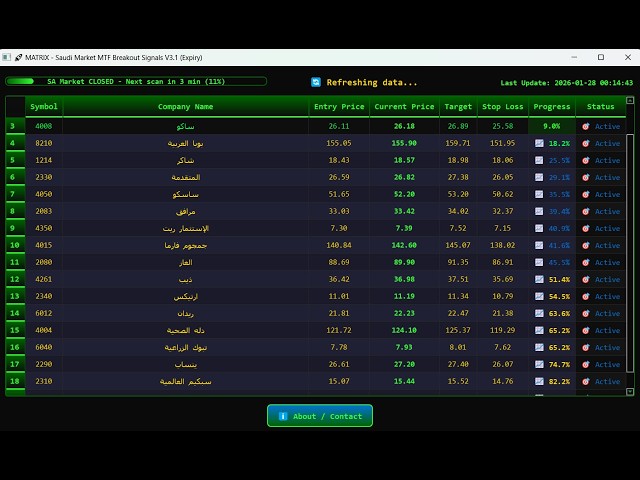This screenshot has width=640, height=480.
Task: Select entry price cell 155.05
Action: click(x=339, y=143)
